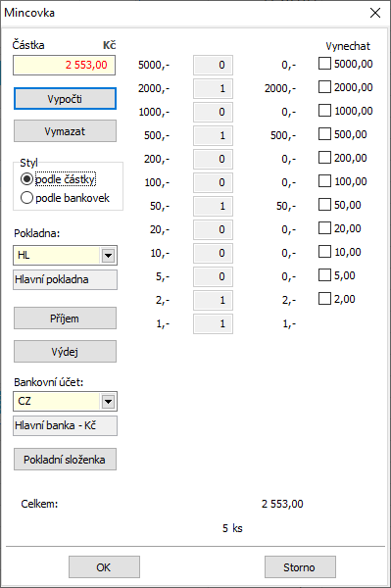
Task: Click the Částka amount input field
Action: tap(64, 66)
